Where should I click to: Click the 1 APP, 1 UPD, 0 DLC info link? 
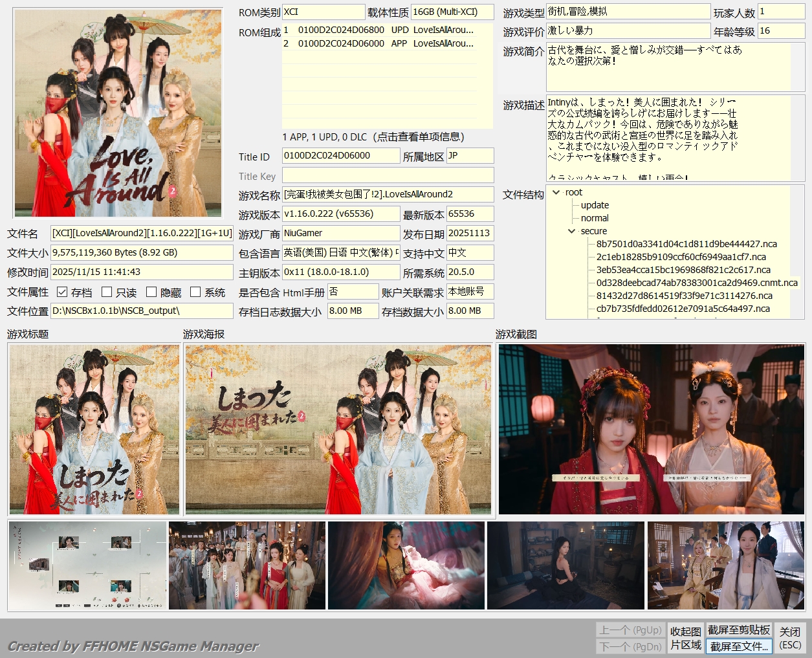373,137
